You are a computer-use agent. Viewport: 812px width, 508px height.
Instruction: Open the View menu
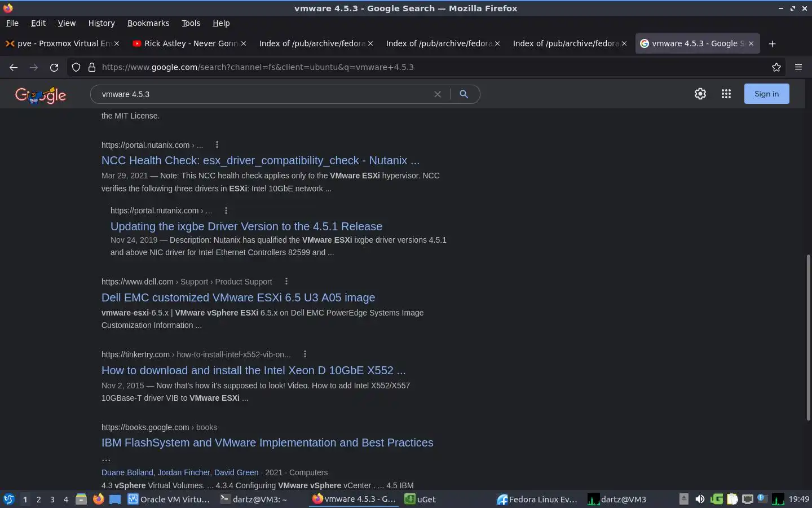pyautogui.click(x=67, y=23)
